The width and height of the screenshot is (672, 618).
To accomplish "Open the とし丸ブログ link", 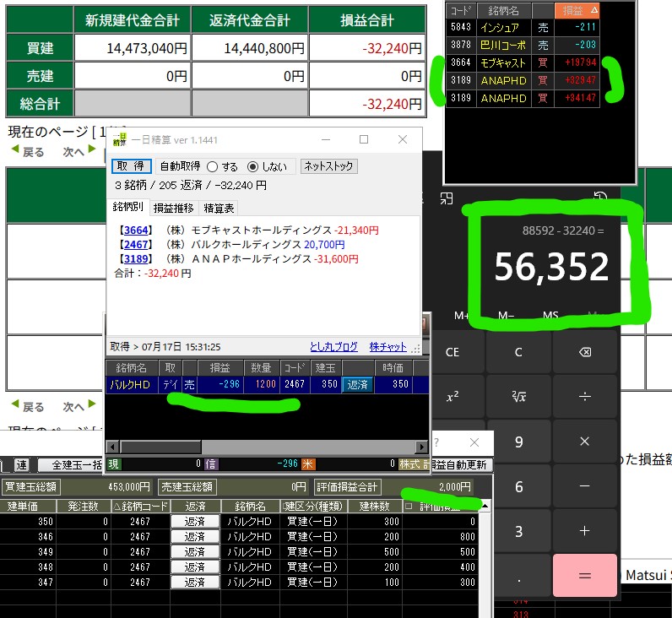I will (x=333, y=347).
